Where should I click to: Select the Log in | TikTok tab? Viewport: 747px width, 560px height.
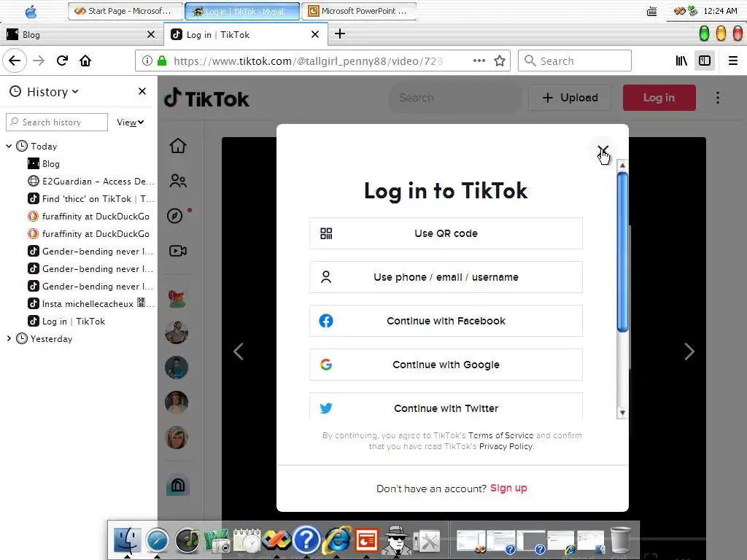[x=245, y=35]
